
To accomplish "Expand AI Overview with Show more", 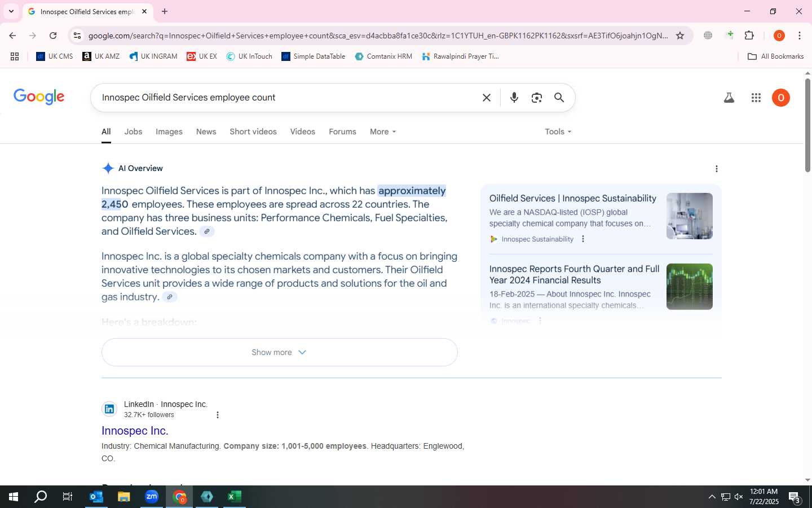I will click(x=279, y=352).
